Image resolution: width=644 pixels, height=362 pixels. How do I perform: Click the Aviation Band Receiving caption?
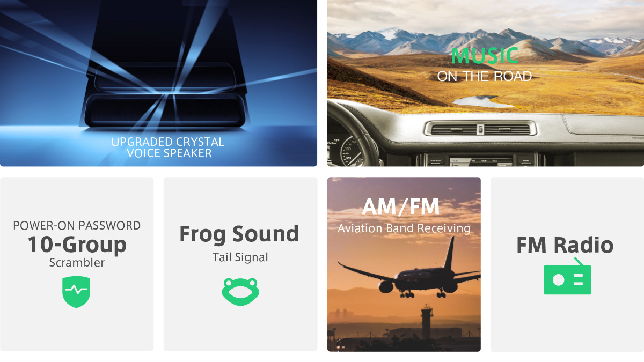click(x=404, y=228)
